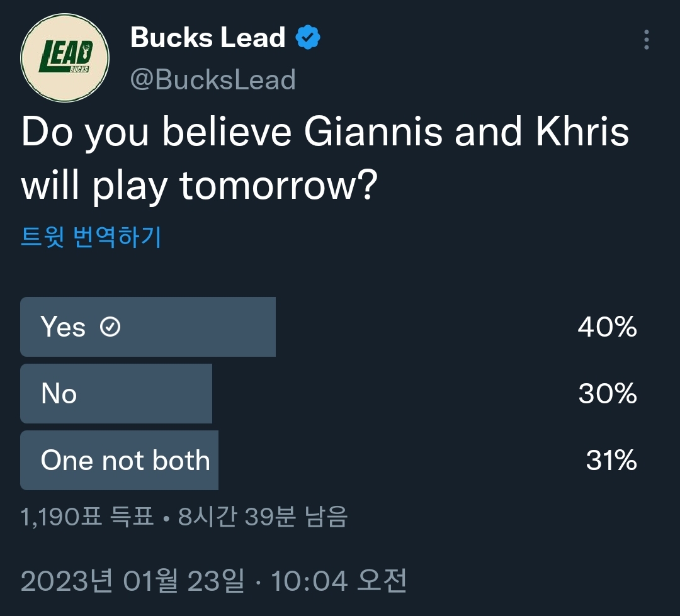Image resolution: width=680 pixels, height=616 pixels.
Task: Open the Bucks Lead display name
Action: pyautogui.click(x=208, y=38)
